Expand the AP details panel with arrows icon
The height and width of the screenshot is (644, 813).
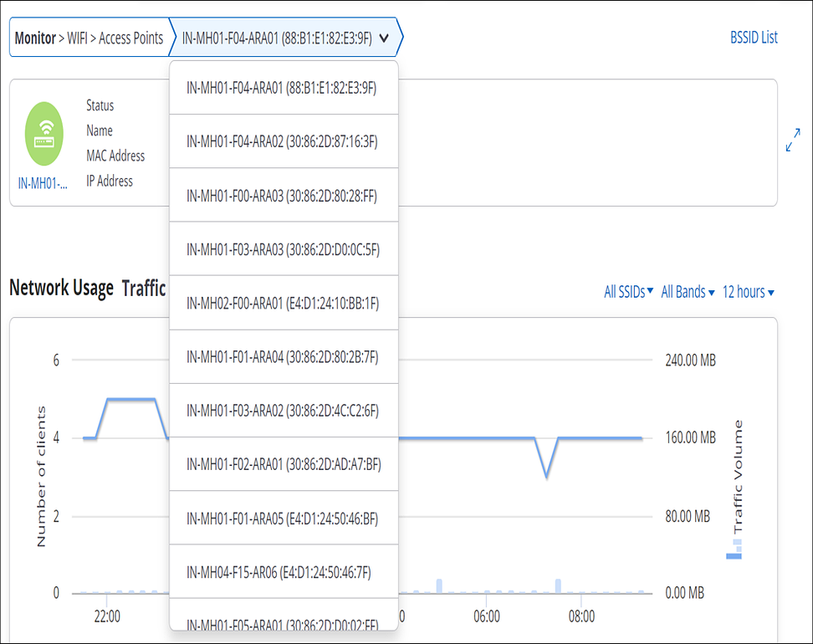(x=793, y=140)
